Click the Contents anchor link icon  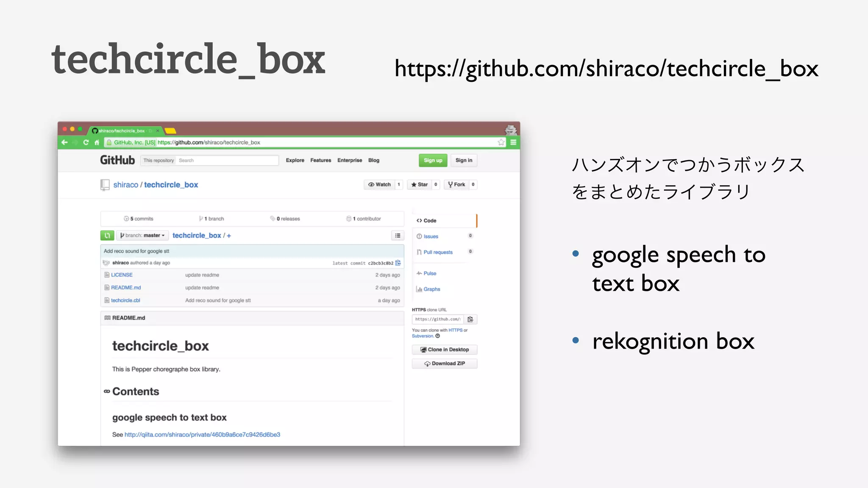point(107,391)
